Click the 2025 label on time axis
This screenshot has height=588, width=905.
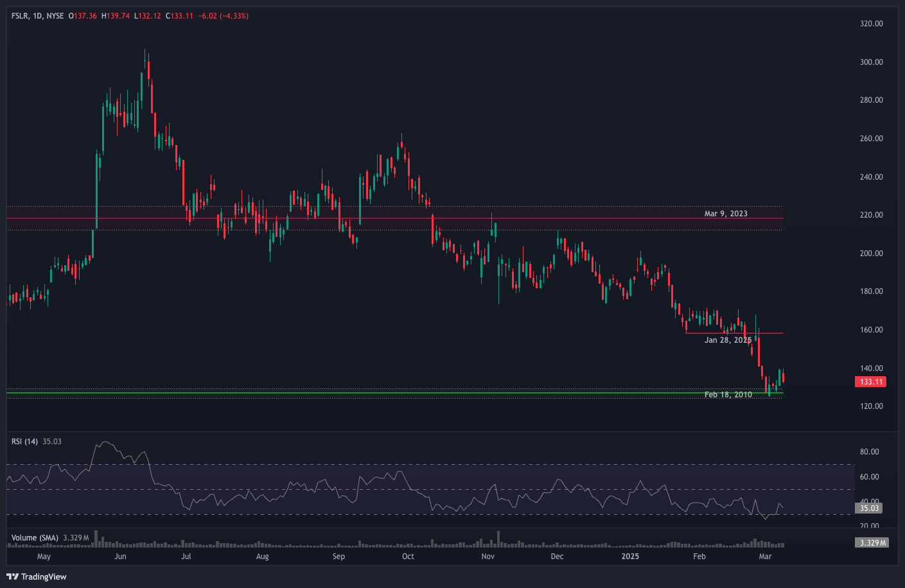(x=630, y=557)
